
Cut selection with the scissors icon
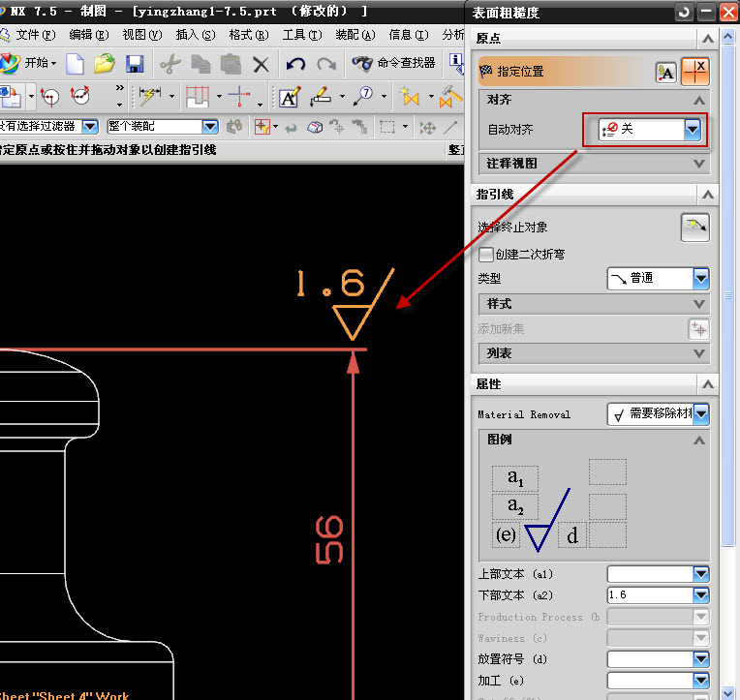point(170,64)
